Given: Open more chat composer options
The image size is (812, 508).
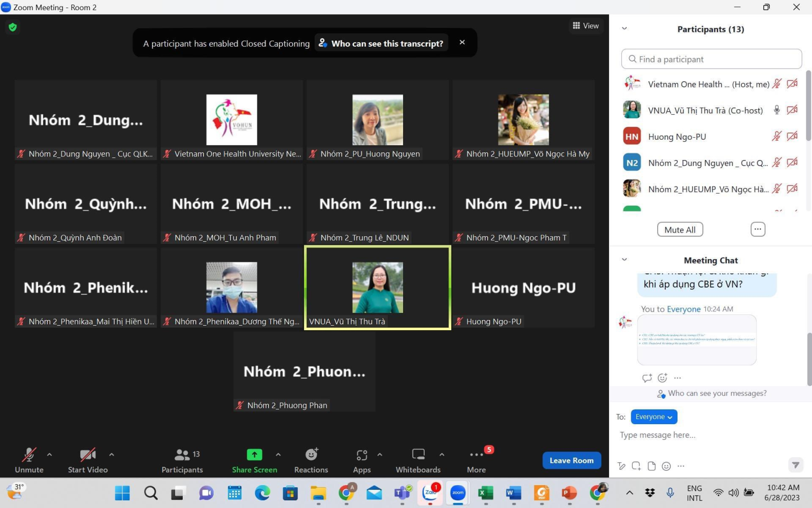Looking at the screenshot, I should (681, 466).
